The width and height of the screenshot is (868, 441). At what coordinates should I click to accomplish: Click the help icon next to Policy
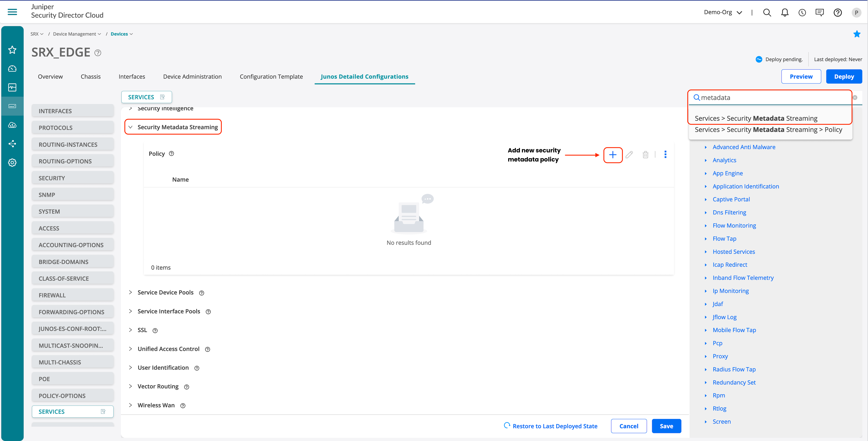[x=171, y=154]
